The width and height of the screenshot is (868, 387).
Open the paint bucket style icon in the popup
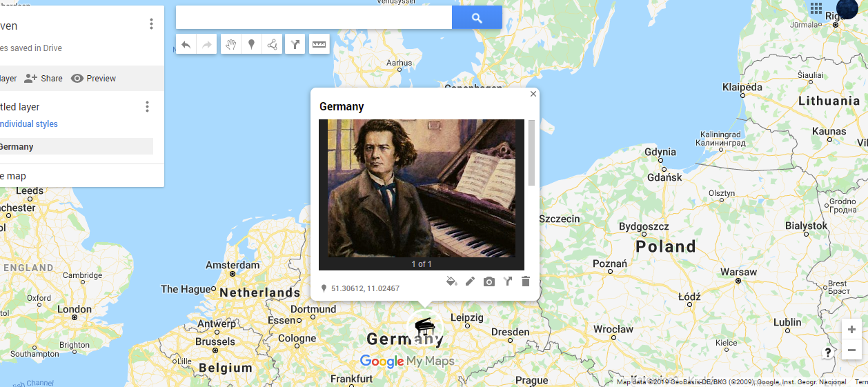coord(451,281)
